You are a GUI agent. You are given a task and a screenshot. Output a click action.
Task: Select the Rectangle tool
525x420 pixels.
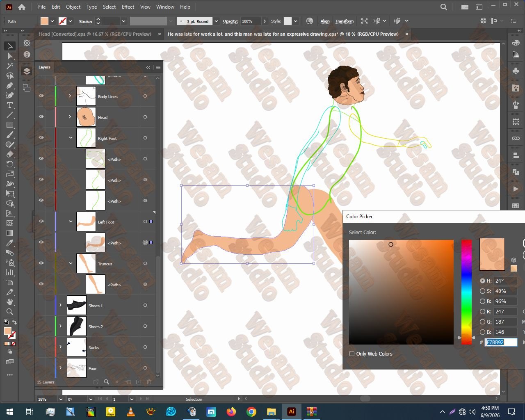pyautogui.click(x=10, y=125)
